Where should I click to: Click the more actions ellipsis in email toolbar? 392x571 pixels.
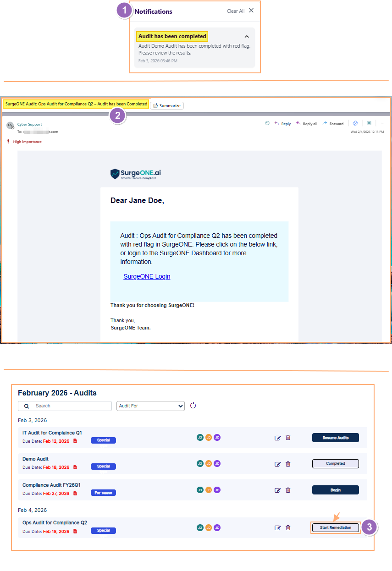[x=382, y=123]
